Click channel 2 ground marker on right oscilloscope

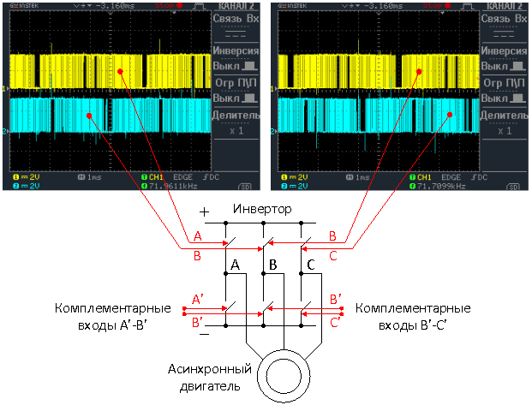(273, 131)
